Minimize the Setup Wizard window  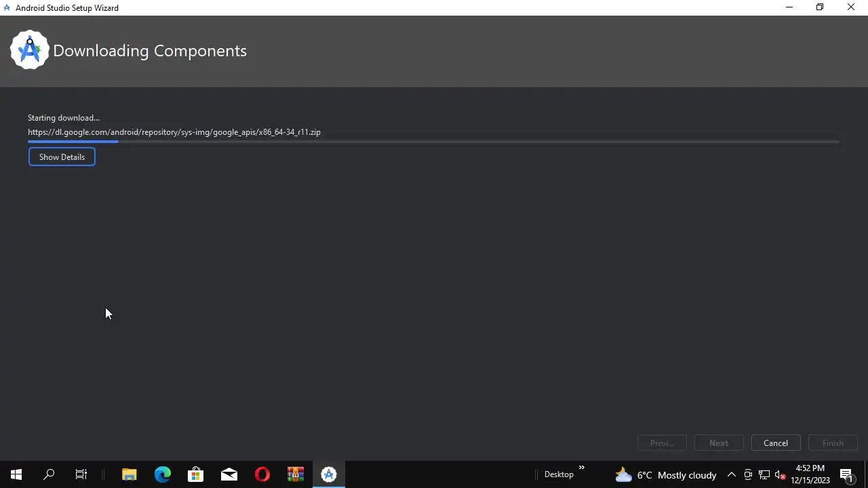789,7
